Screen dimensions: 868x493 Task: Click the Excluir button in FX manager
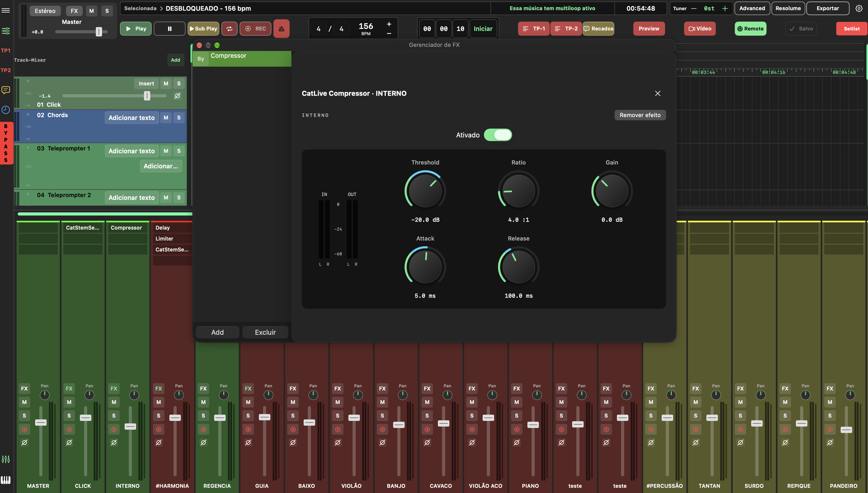click(265, 332)
